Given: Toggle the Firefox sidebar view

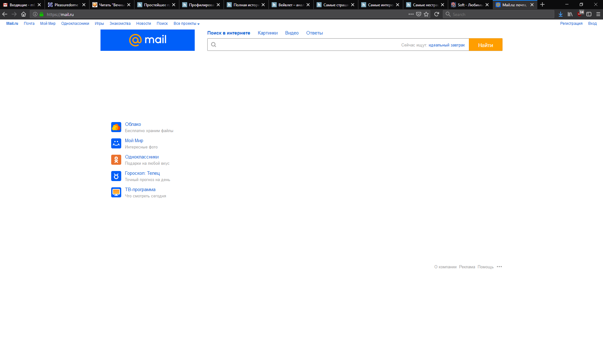Looking at the screenshot, I should (589, 14).
